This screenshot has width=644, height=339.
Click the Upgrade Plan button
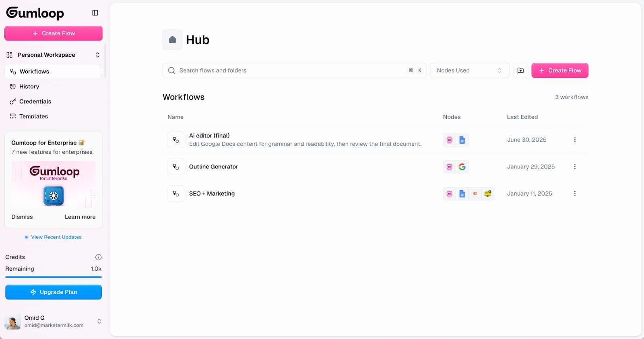[54, 292]
